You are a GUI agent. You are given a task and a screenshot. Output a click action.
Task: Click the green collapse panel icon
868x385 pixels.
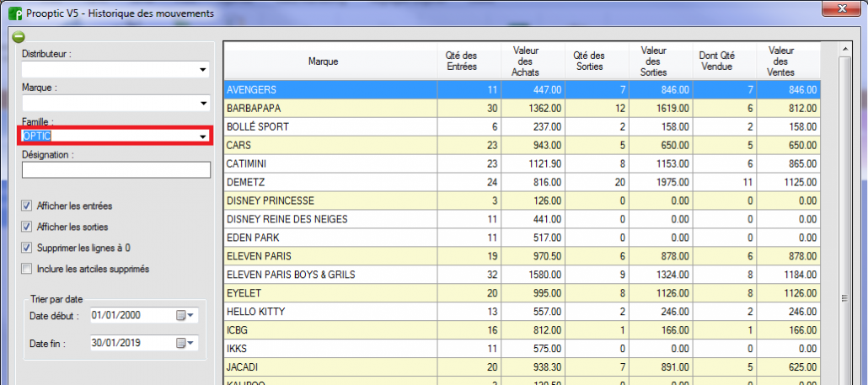[x=19, y=37]
